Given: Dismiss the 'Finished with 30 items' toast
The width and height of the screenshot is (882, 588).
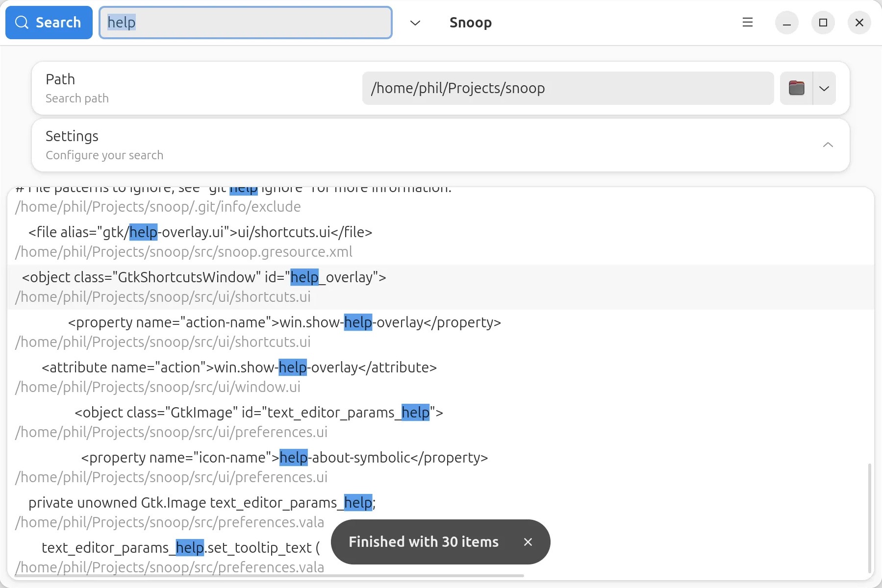Looking at the screenshot, I should click(528, 542).
